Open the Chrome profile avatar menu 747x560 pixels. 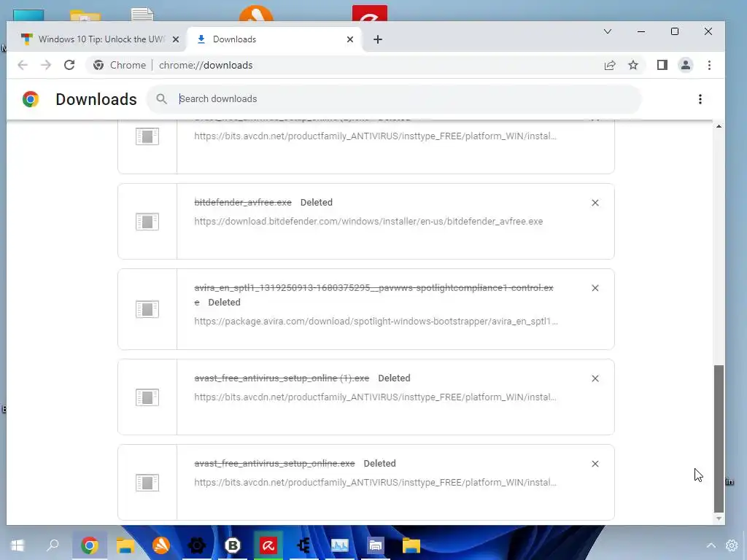686,65
